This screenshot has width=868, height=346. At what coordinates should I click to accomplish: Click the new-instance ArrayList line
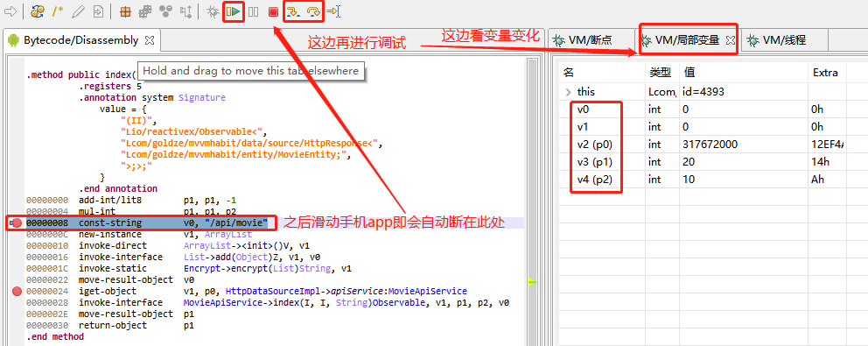(138, 235)
